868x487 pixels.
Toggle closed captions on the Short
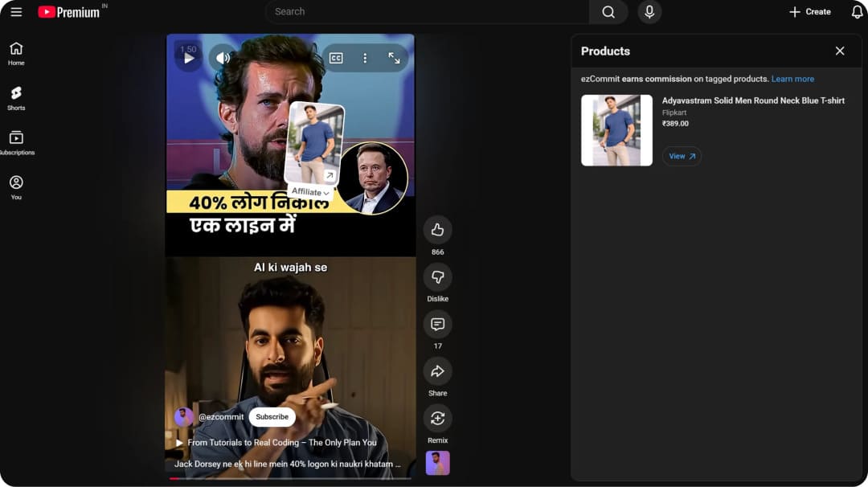[x=336, y=58]
